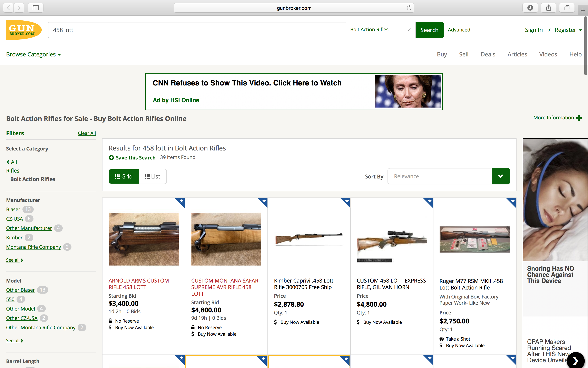Screen dimensions: 588x368
Task: Go back with the Safari back arrow
Action: click(x=9, y=8)
